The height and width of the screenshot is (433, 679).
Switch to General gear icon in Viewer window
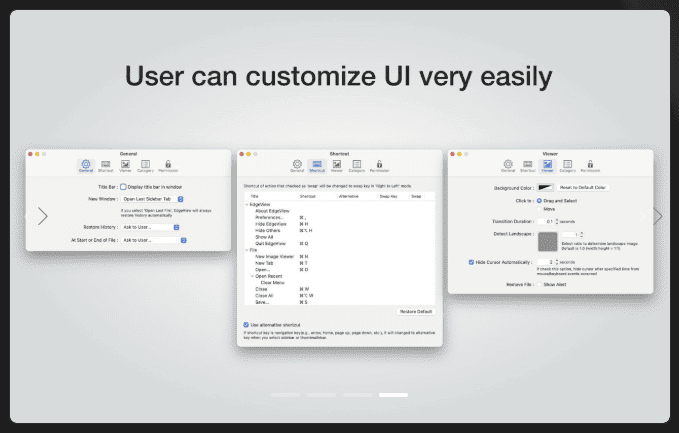pyautogui.click(x=508, y=166)
